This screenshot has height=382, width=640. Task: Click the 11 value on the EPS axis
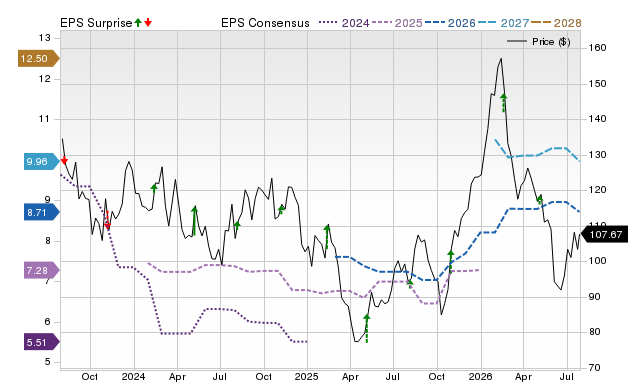coord(44,119)
